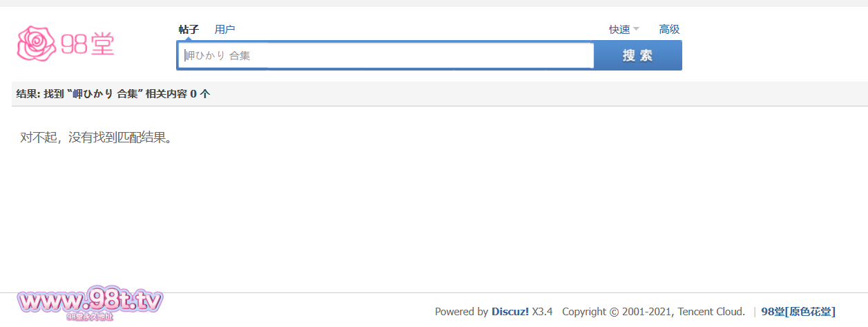Open the Discuz! footer link

[510, 312]
